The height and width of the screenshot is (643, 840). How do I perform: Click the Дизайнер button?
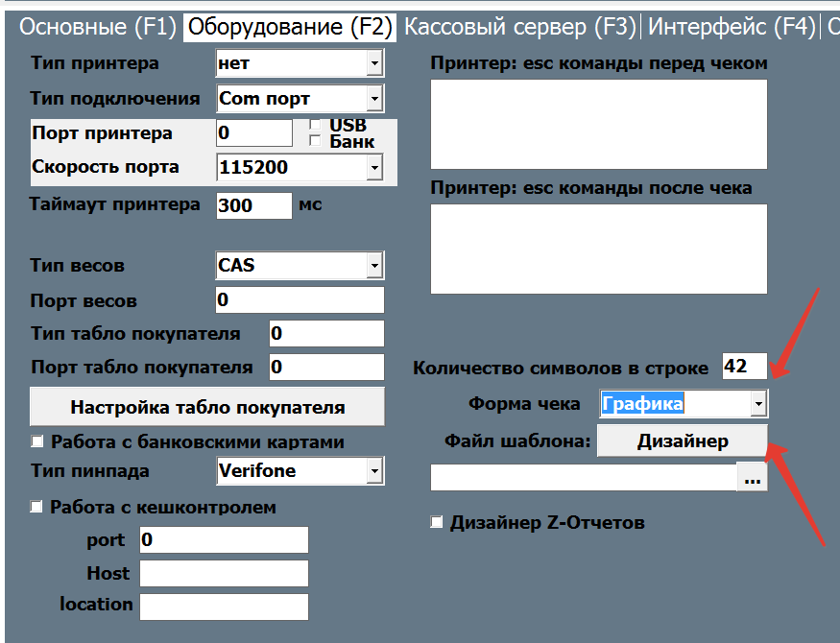(683, 441)
